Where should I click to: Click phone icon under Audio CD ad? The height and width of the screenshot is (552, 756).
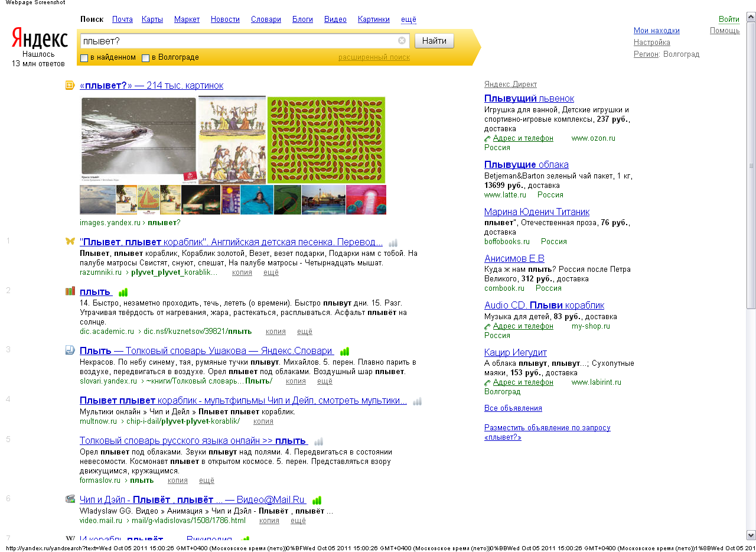pos(488,327)
